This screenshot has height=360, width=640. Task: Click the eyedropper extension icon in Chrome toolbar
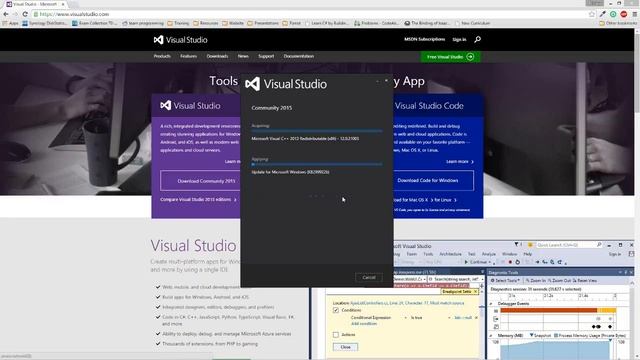[x=603, y=14]
